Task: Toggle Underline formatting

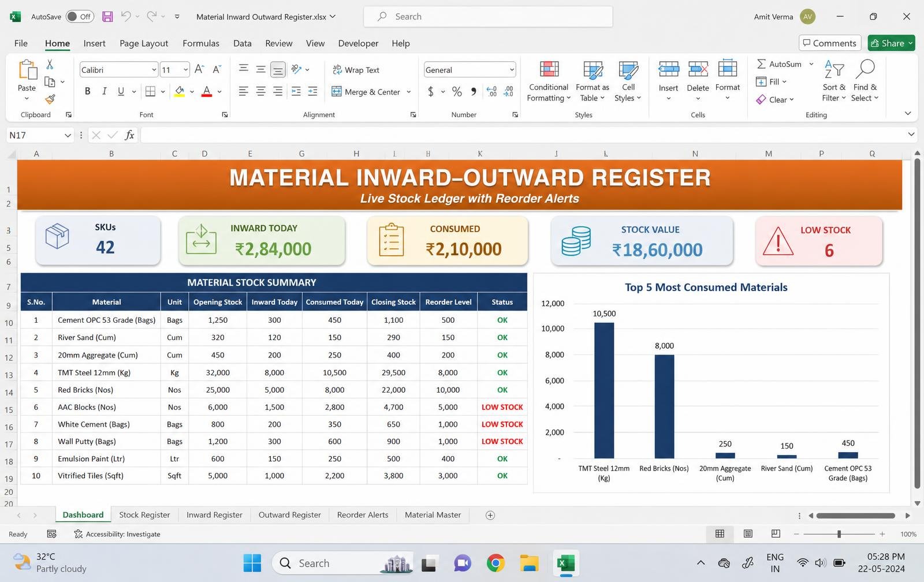Action: tap(121, 91)
